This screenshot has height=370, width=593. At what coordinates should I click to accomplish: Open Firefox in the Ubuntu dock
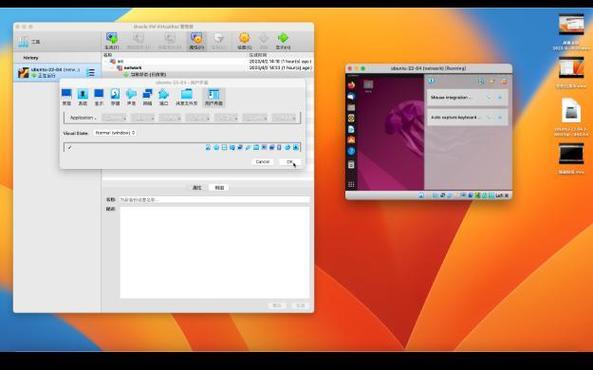click(x=351, y=85)
